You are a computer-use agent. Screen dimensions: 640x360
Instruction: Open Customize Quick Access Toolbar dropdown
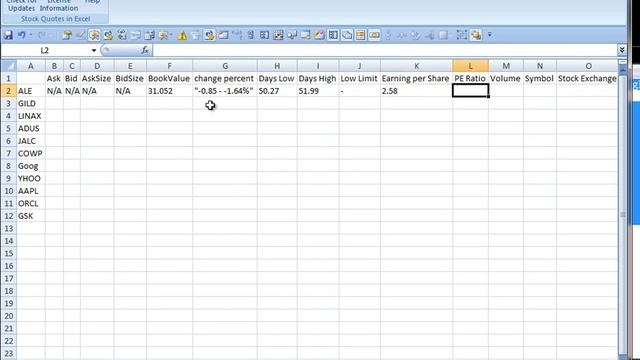[489, 36]
